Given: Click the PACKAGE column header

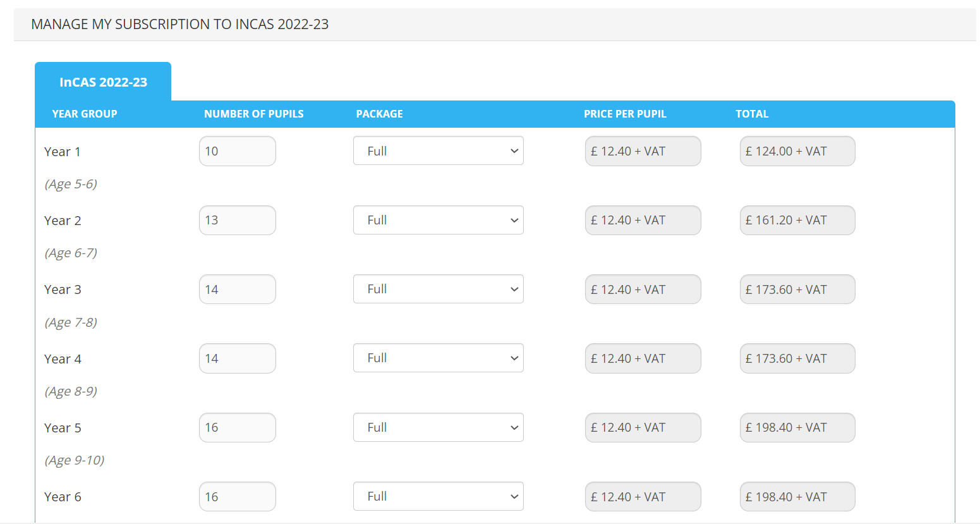Looking at the screenshot, I should click(x=379, y=114).
